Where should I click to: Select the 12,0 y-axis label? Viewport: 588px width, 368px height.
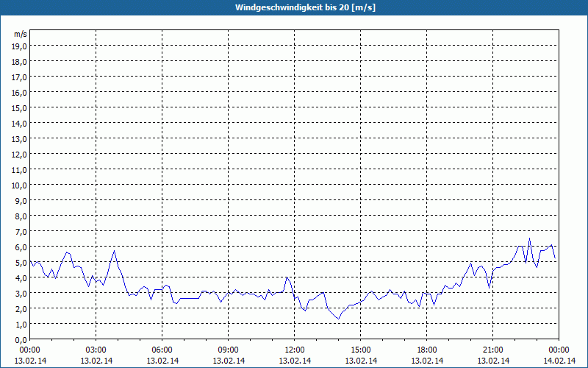20,155
